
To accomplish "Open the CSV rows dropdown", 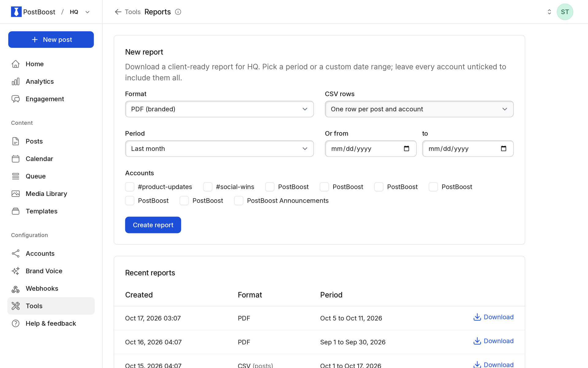I will (x=419, y=109).
